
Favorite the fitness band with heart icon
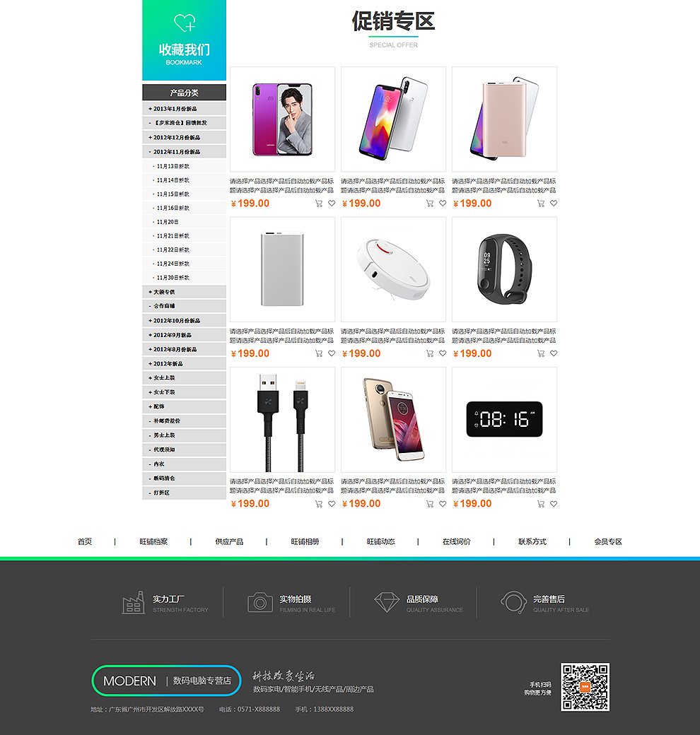pyautogui.click(x=554, y=353)
